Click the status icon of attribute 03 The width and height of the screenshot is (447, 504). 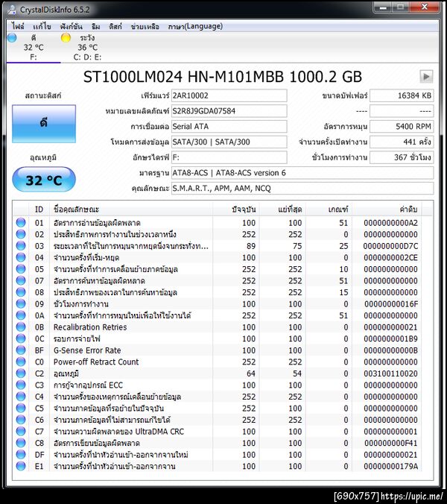tap(21, 245)
